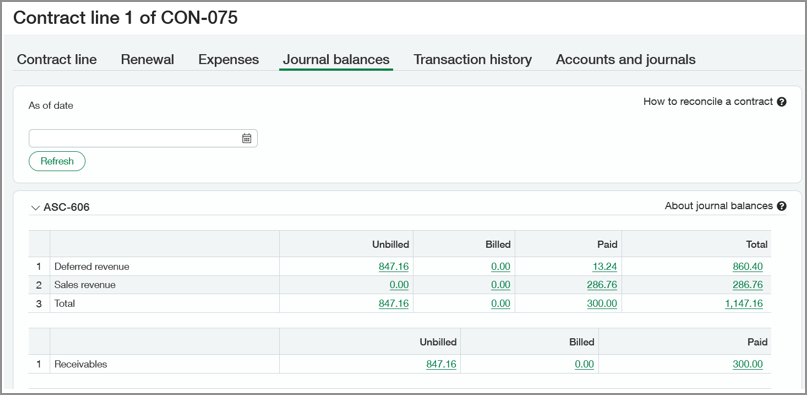Open the Renewal tab
The width and height of the screenshot is (807, 395).
147,60
